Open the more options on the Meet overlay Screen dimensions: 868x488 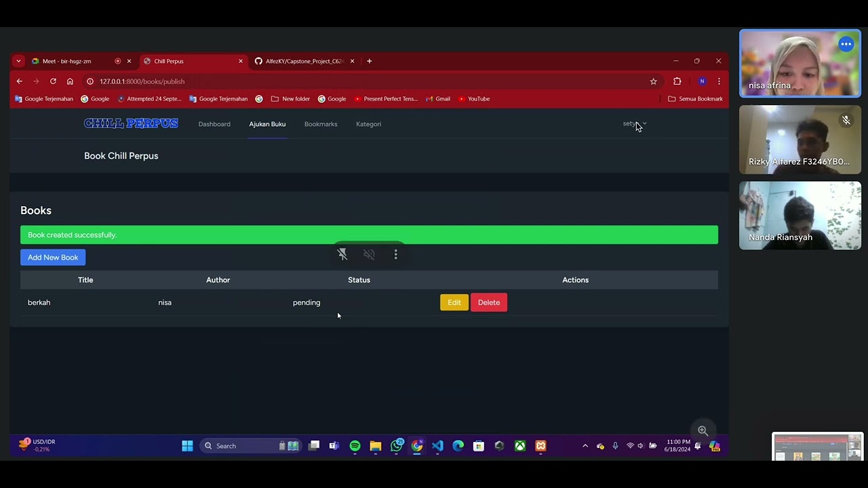tap(396, 255)
